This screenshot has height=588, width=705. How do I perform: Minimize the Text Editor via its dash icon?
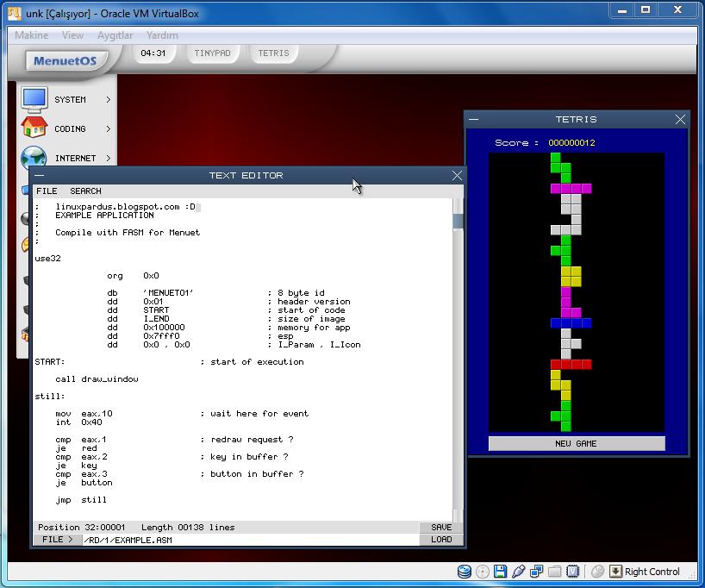point(40,175)
